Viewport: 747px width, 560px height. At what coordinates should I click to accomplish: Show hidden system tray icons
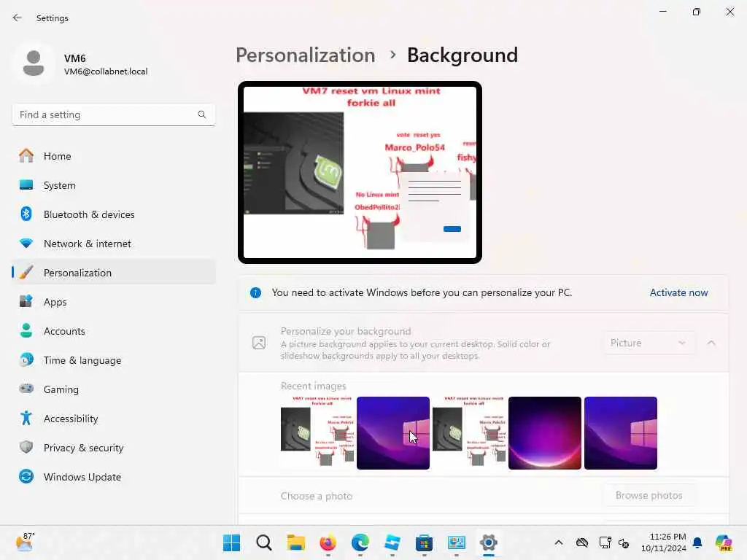(x=559, y=542)
